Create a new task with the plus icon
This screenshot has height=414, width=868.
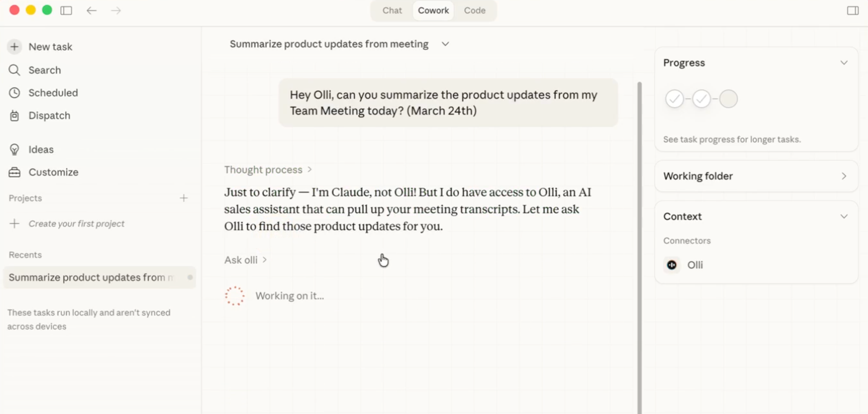click(x=14, y=47)
